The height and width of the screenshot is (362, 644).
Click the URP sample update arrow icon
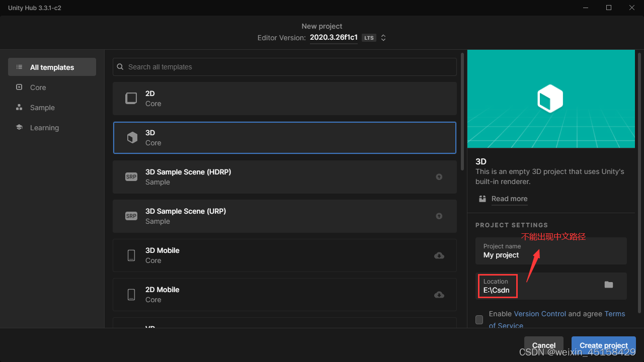pyautogui.click(x=439, y=216)
